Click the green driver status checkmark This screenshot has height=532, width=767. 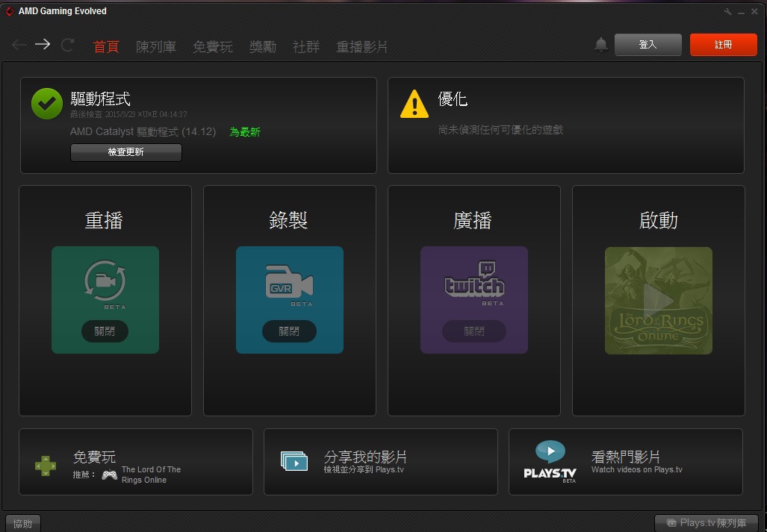[x=47, y=104]
